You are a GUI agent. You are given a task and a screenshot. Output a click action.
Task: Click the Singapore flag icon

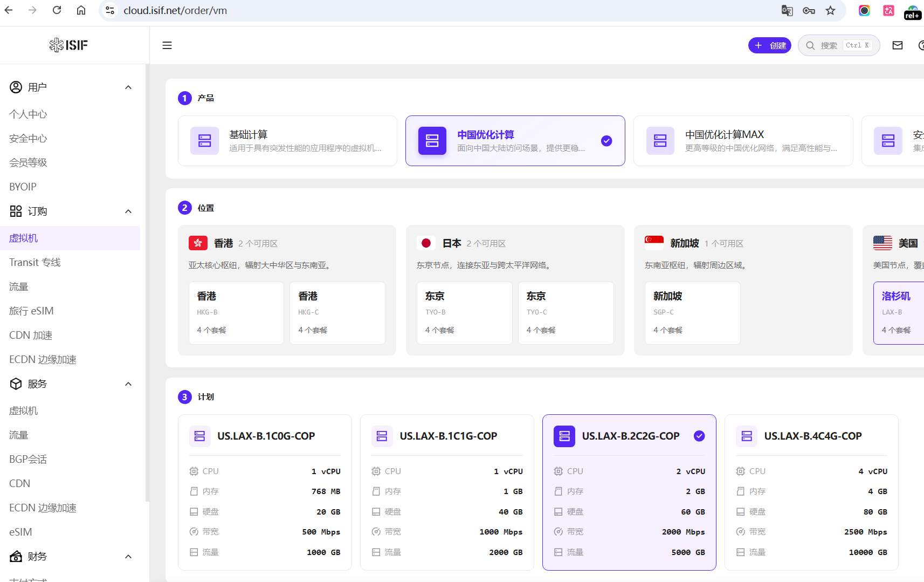click(654, 243)
